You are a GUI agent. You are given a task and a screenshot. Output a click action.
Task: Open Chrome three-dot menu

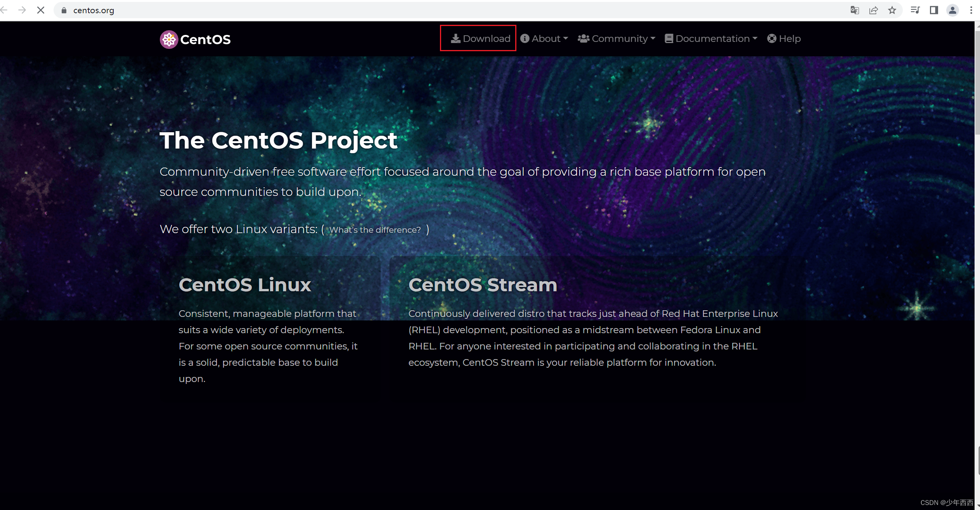tap(971, 10)
